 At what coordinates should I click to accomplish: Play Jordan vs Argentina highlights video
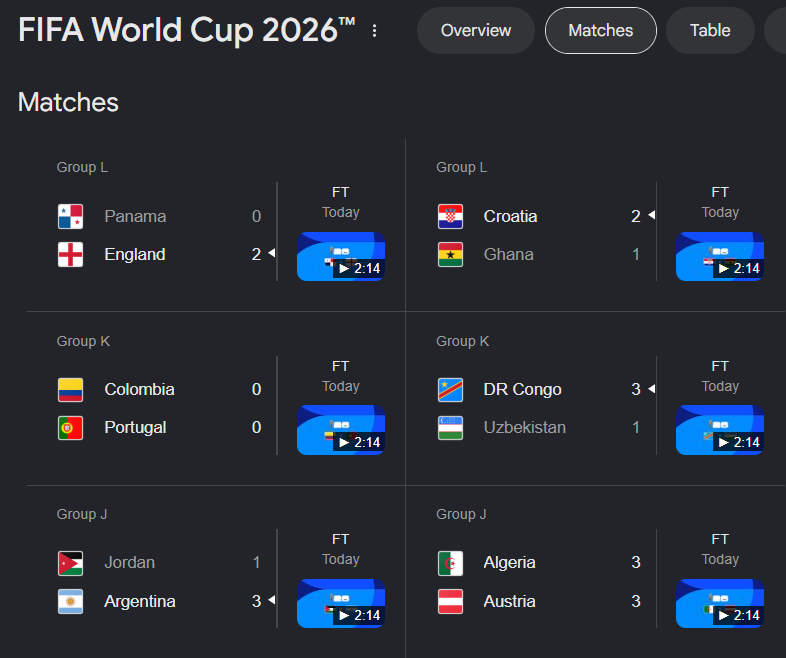[x=341, y=603]
